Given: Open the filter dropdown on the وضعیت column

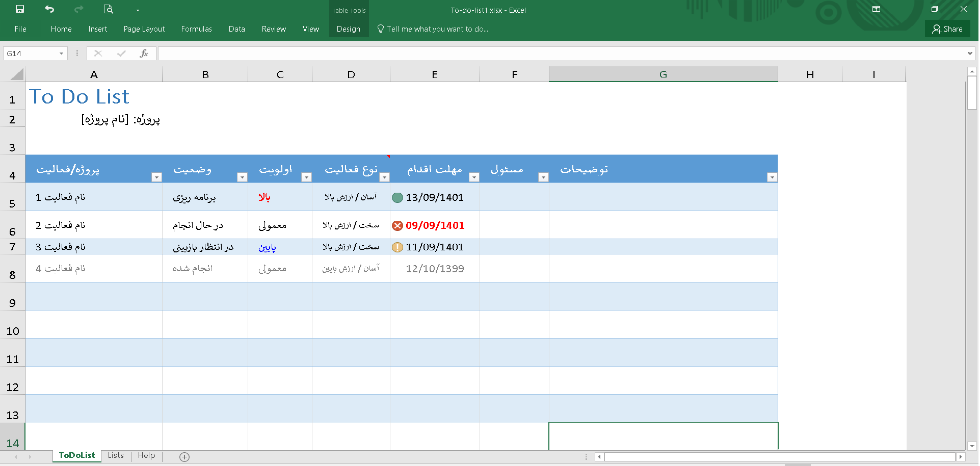Looking at the screenshot, I should tap(242, 177).
